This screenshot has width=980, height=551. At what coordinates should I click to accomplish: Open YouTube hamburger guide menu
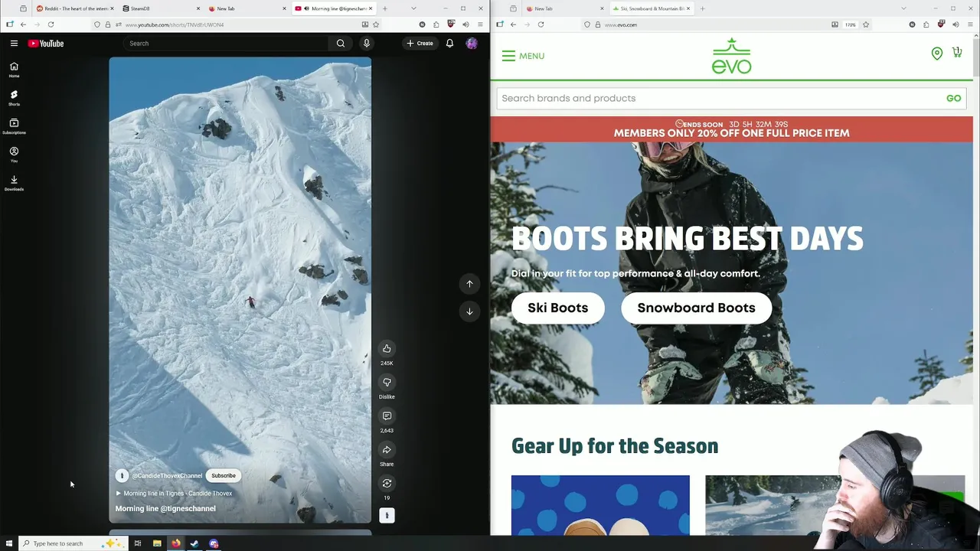point(14,44)
